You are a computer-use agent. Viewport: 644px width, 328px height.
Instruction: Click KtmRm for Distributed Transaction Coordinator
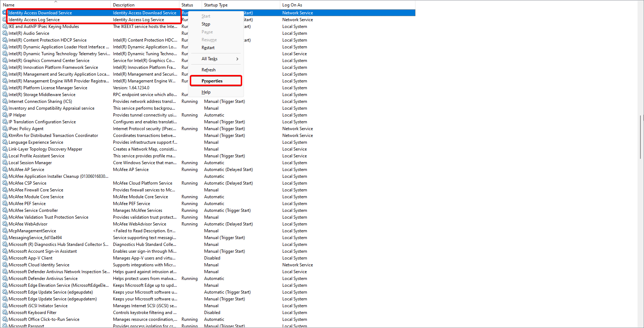click(53, 136)
